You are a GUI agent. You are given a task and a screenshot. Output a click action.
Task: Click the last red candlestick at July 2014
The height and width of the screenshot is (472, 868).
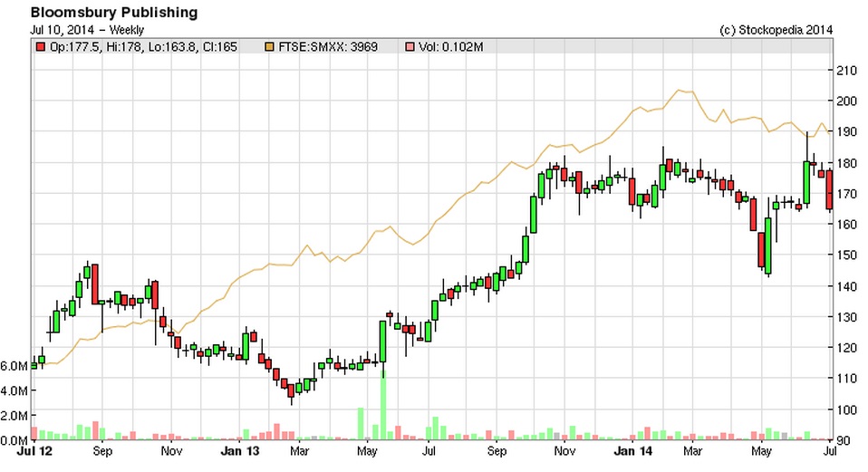pos(829,189)
